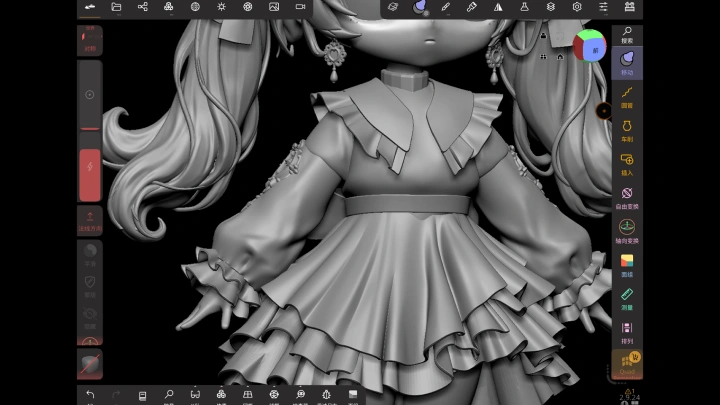Click the disabled alpha sphere thumbnail
This screenshot has height=405, width=720.
[90, 364]
